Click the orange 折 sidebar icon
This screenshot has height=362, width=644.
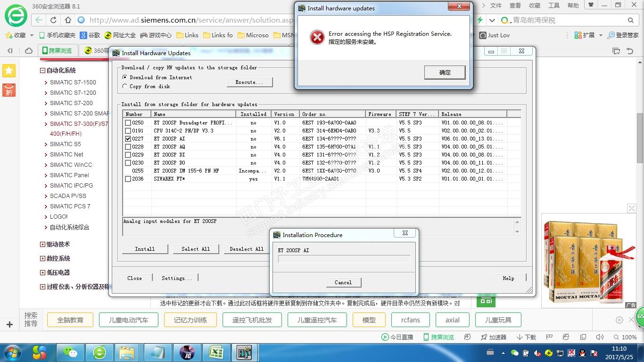click(9, 90)
